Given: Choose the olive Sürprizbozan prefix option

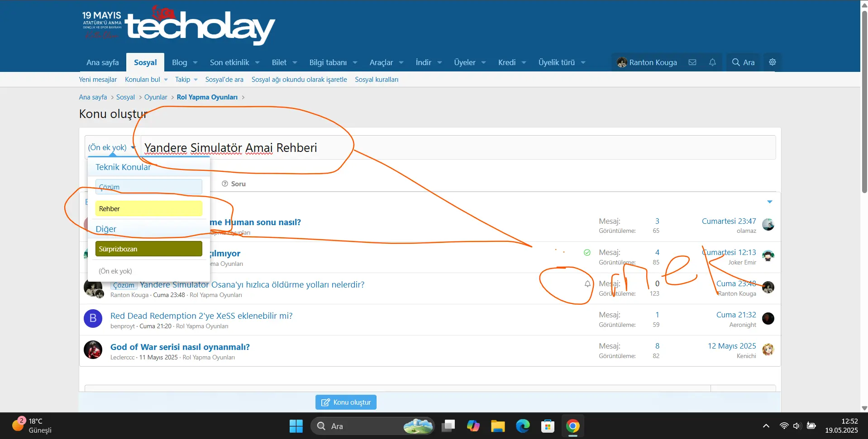Looking at the screenshot, I should coord(149,249).
